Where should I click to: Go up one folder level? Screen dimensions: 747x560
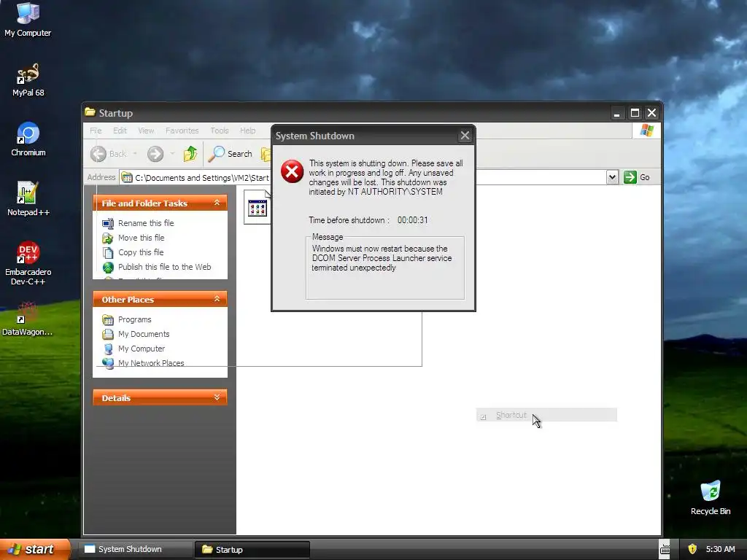pos(190,154)
